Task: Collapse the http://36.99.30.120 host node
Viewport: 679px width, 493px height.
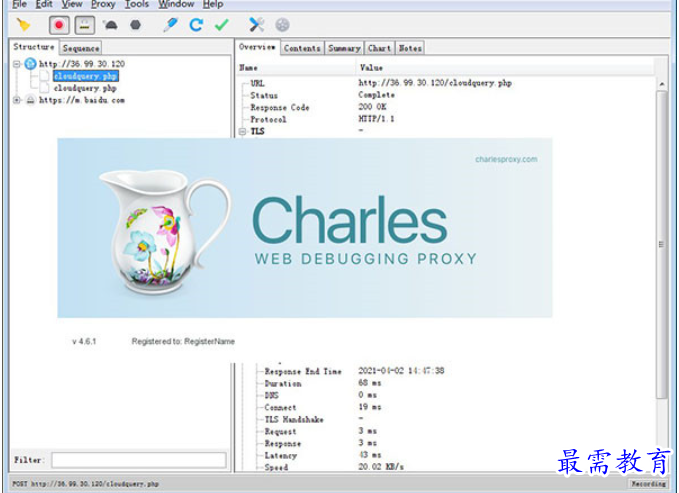Action: point(17,64)
